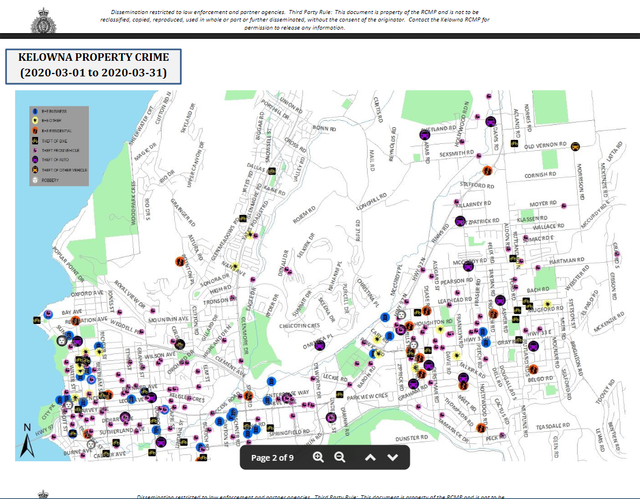Click the bike theft marker near Glenmeadows Rd
This screenshot has height=499, width=640.
(243, 218)
